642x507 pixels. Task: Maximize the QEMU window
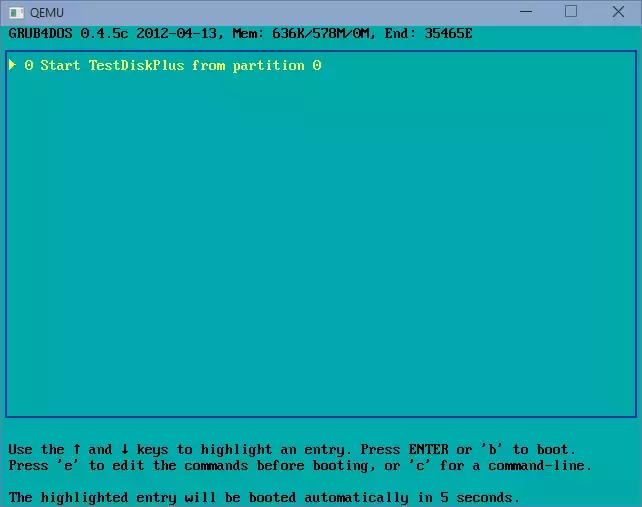(571, 11)
